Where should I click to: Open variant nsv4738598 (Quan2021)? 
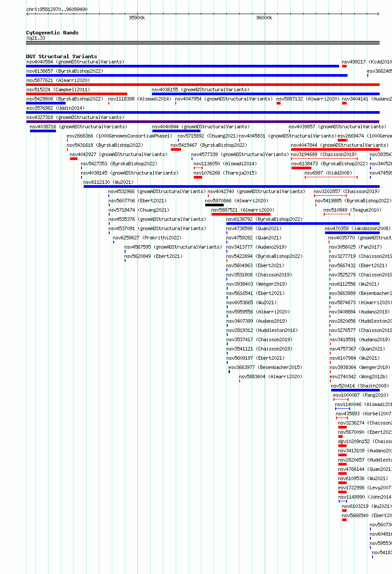(254, 228)
